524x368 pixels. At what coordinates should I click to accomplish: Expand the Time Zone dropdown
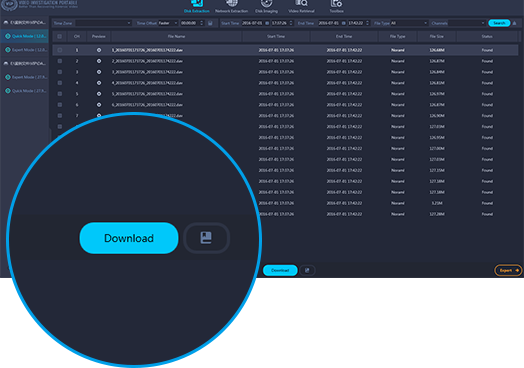103,23
